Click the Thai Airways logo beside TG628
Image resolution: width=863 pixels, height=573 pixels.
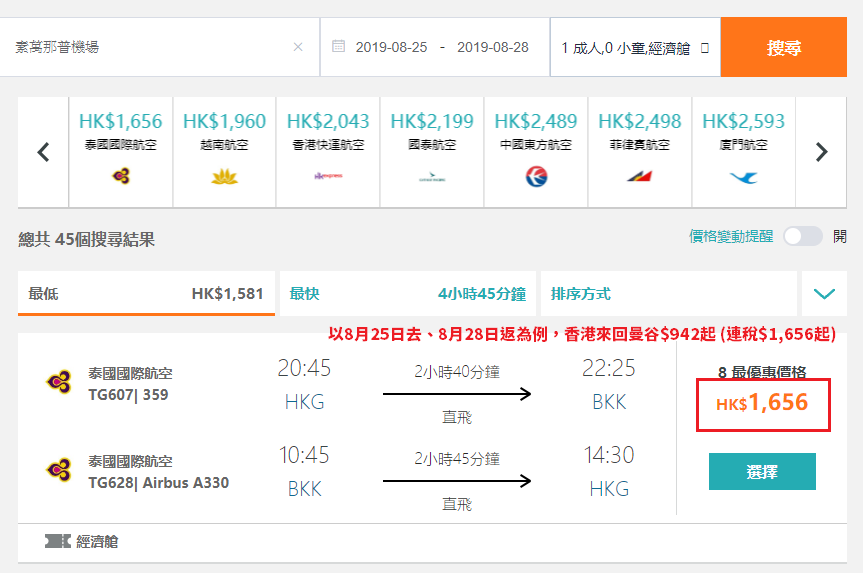[59, 470]
